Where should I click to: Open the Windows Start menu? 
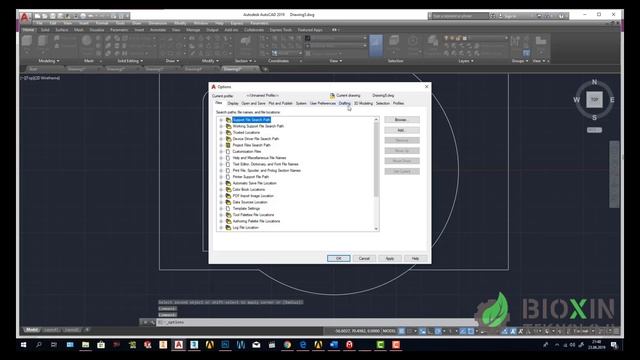click(x=24, y=345)
